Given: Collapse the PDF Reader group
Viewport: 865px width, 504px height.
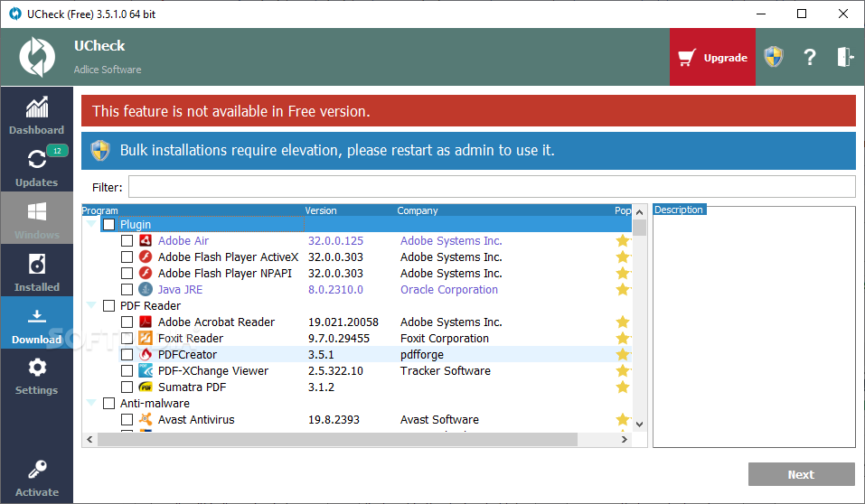Looking at the screenshot, I should 91,305.
